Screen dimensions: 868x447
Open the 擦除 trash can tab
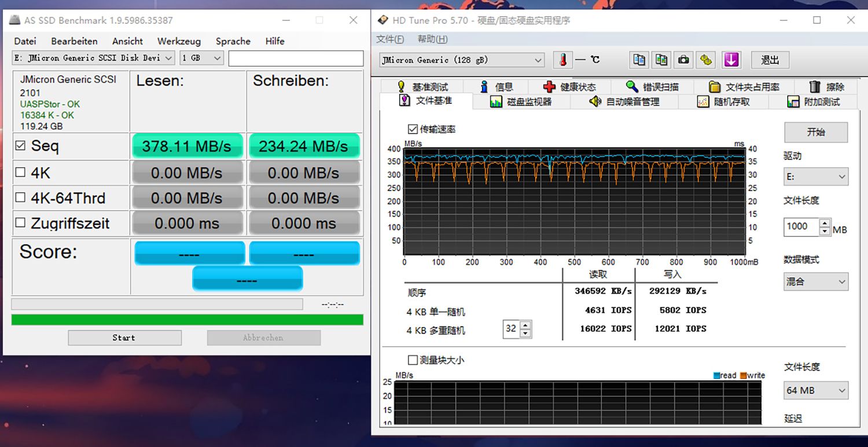pyautogui.click(x=826, y=87)
